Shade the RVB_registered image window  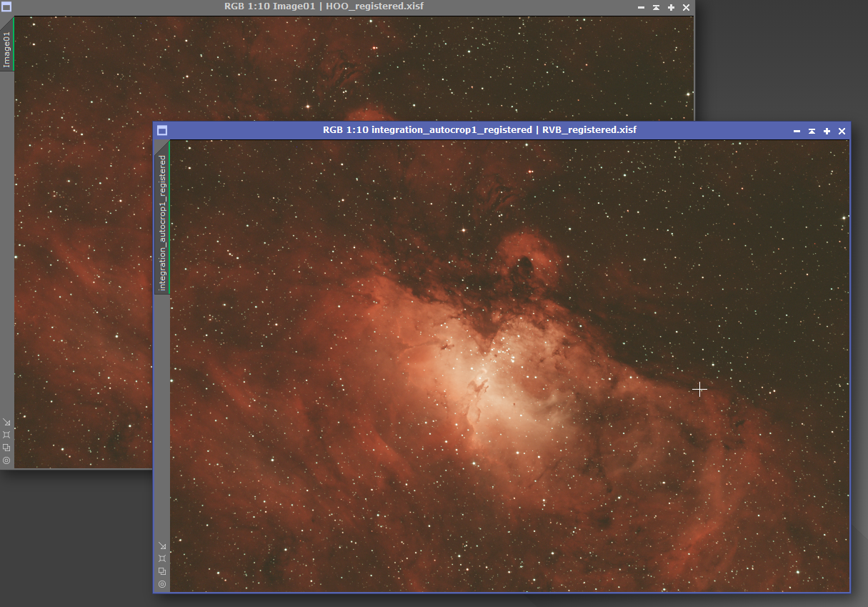click(812, 131)
